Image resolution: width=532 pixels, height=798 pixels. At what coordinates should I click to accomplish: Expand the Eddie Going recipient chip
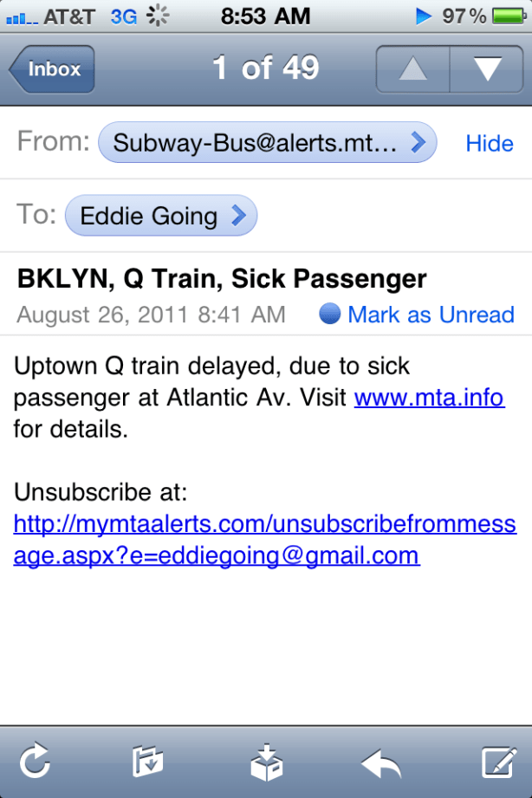(x=161, y=216)
